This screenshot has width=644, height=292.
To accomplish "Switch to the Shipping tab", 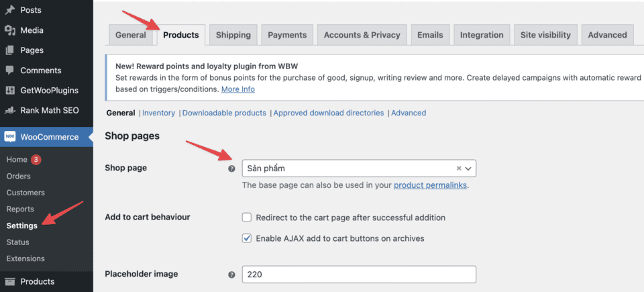I will pos(233,35).
